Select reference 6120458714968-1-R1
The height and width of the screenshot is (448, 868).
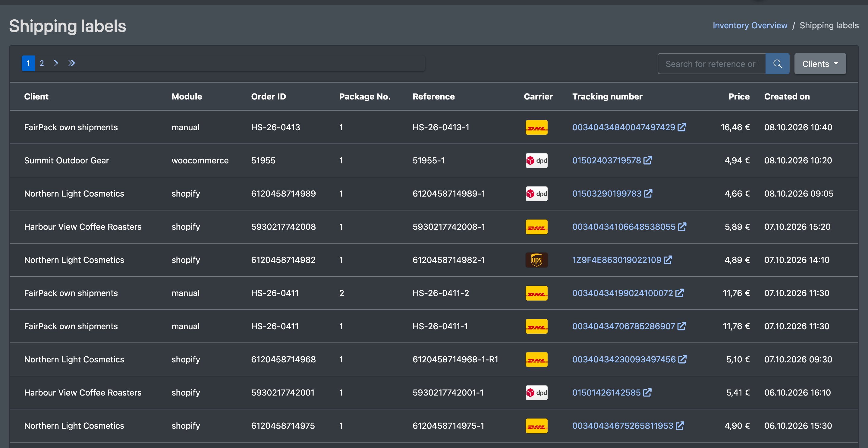(x=455, y=359)
